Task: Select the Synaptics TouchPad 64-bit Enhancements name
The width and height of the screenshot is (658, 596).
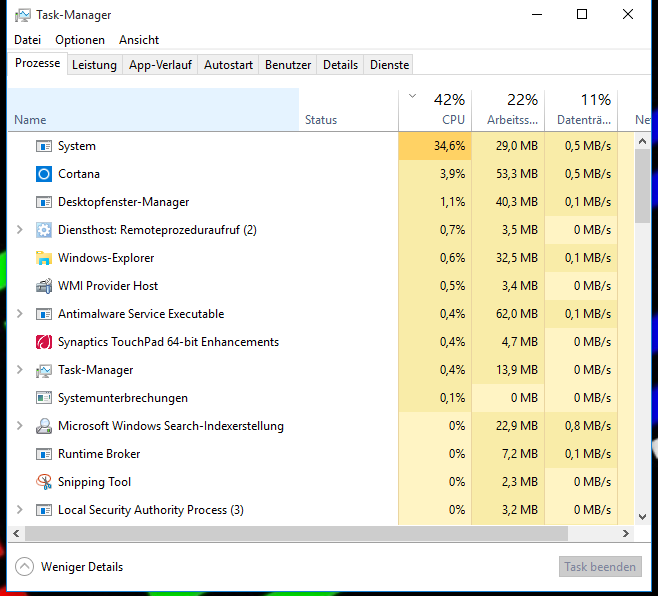Action: pos(168,342)
